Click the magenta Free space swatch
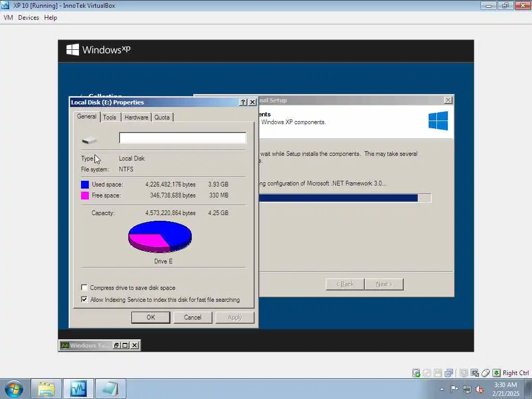Image resolution: width=532 pixels, height=399 pixels. [x=85, y=195]
